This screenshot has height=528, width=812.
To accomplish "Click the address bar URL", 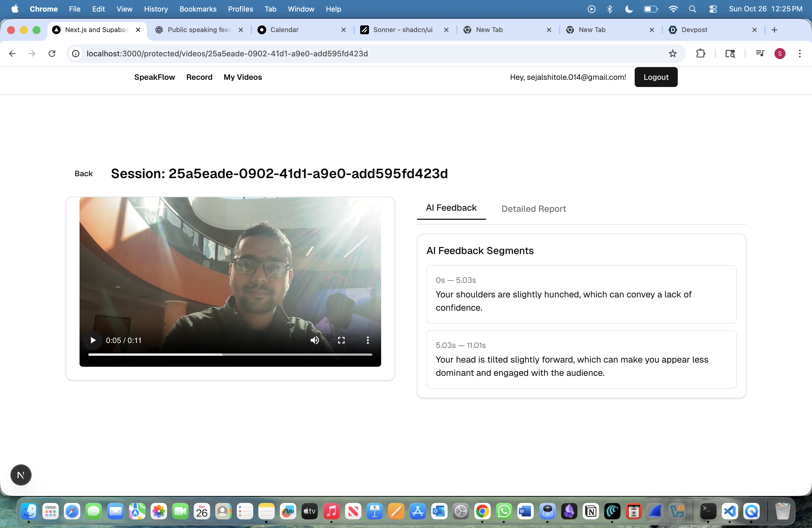I will [227, 54].
